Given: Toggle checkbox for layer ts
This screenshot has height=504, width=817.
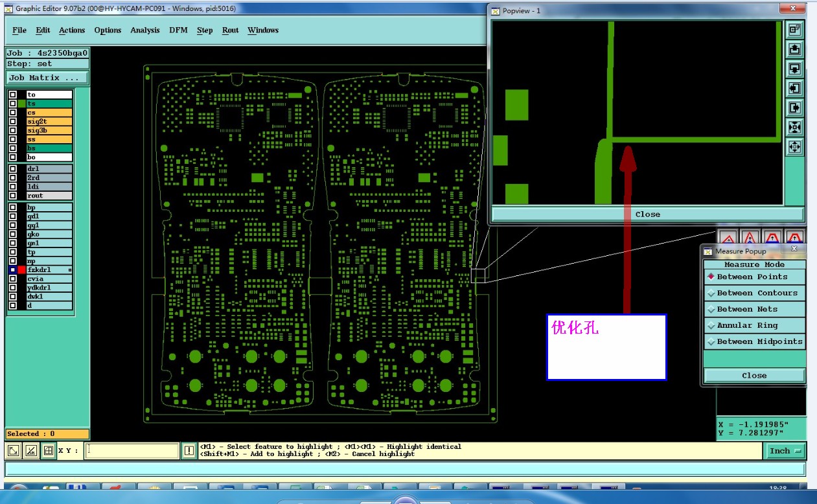Looking at the screenshot, I should [x=12, y=104].
